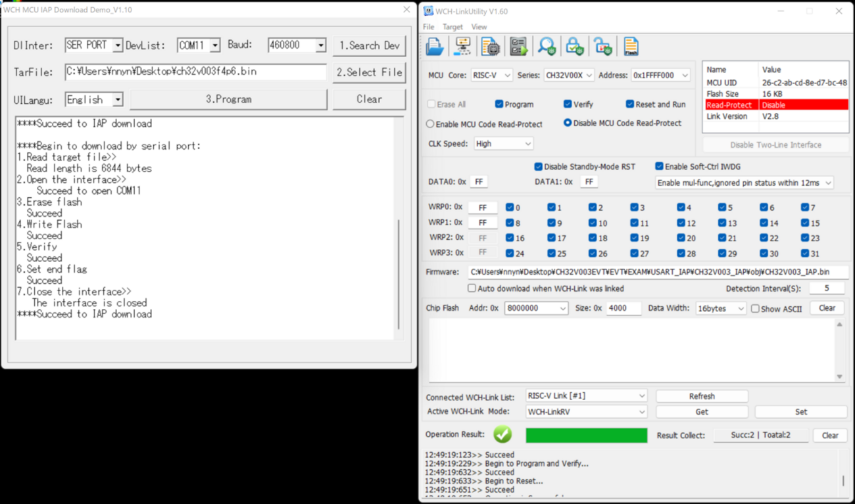Select Enable MCU Code Read-Protect radio button
This screenshot has width=855, height=504.
point(430,124)
